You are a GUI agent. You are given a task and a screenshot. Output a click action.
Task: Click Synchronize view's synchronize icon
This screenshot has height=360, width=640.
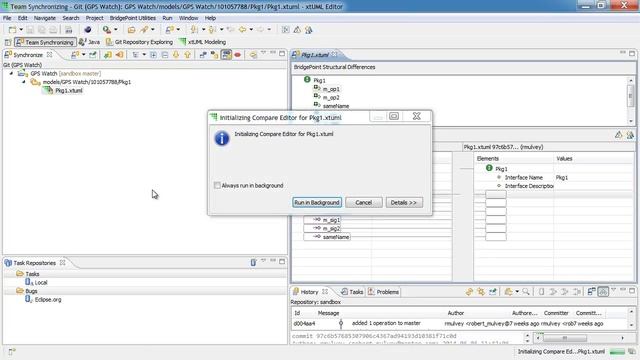tap(75, 55)
